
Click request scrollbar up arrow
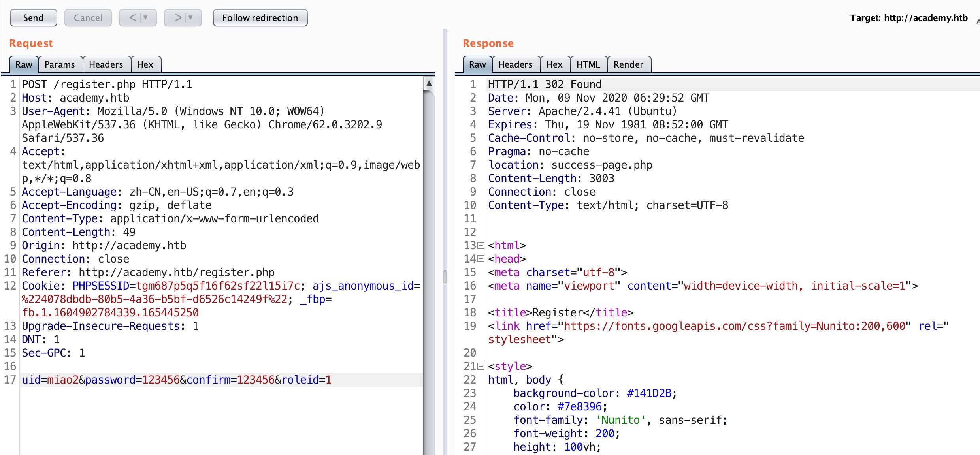[x=429, y=83]
